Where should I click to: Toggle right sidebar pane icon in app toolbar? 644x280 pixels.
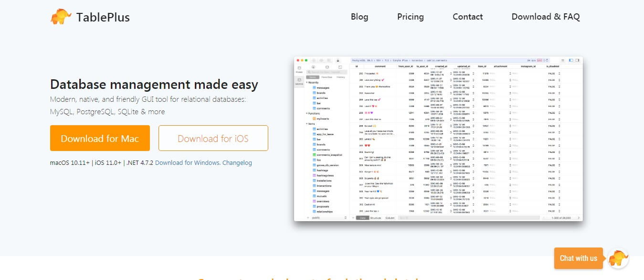coord(577,60)
